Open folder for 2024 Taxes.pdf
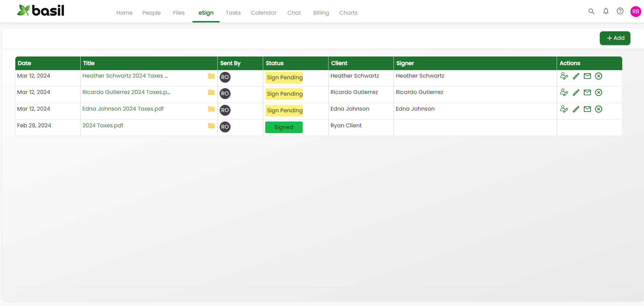 211,126
